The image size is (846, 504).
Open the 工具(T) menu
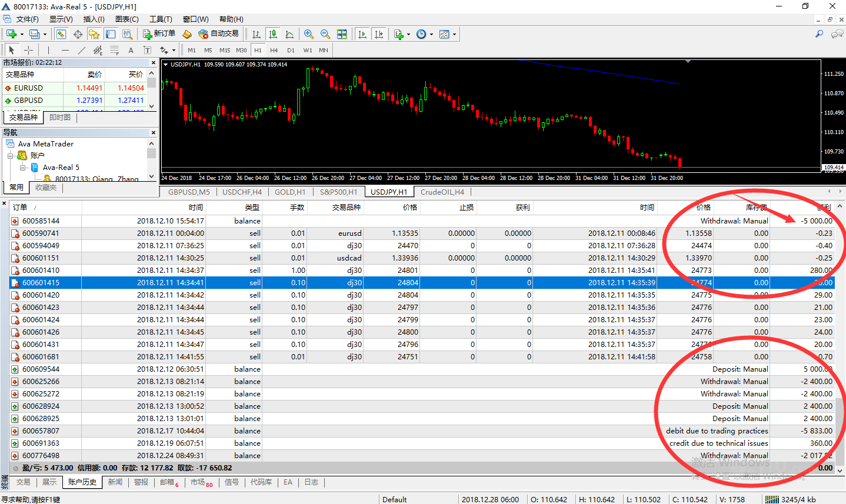coord(161,19)
